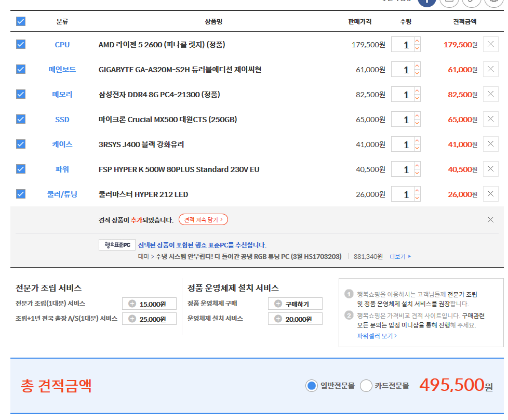Image resolution: width=508 pixels, height=420 pixels.
Task: Expand 더보기 for recommended 표준PC
Action: pyautogui.click(x=400, y=257)
